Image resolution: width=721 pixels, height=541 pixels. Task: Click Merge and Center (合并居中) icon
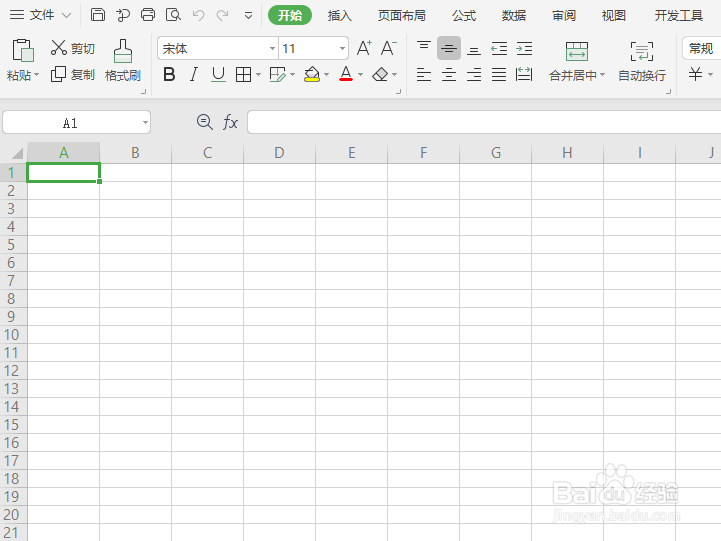click(x=577, y=51)
